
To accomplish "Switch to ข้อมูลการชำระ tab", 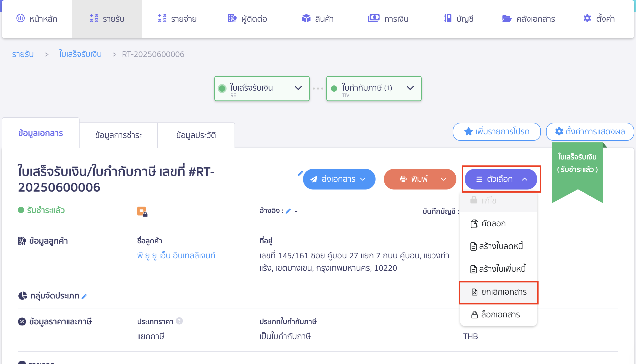I will tap(118, 135).
